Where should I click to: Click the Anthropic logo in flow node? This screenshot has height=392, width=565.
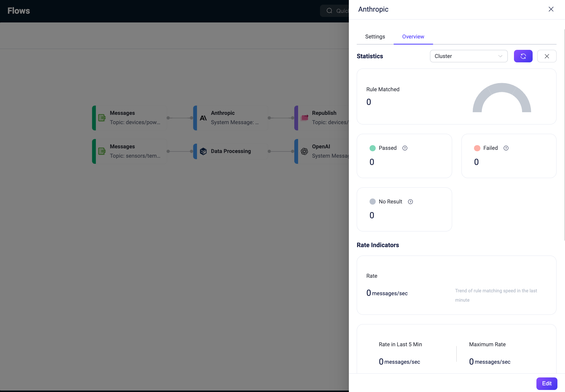[x=203, y=118]
